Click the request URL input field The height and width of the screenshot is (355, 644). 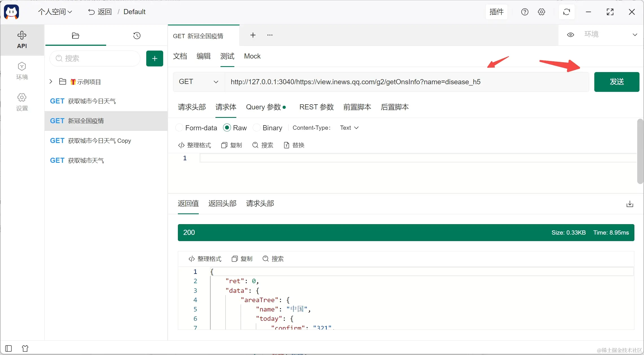point(407,82)
